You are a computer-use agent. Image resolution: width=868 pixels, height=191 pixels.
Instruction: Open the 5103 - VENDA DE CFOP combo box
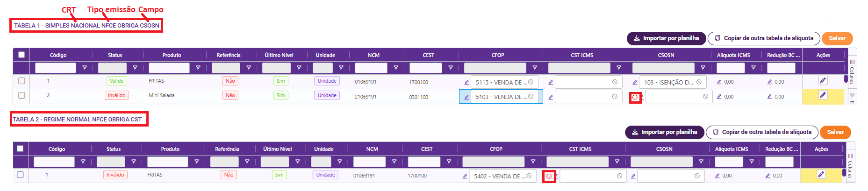[x=500, y=97]
